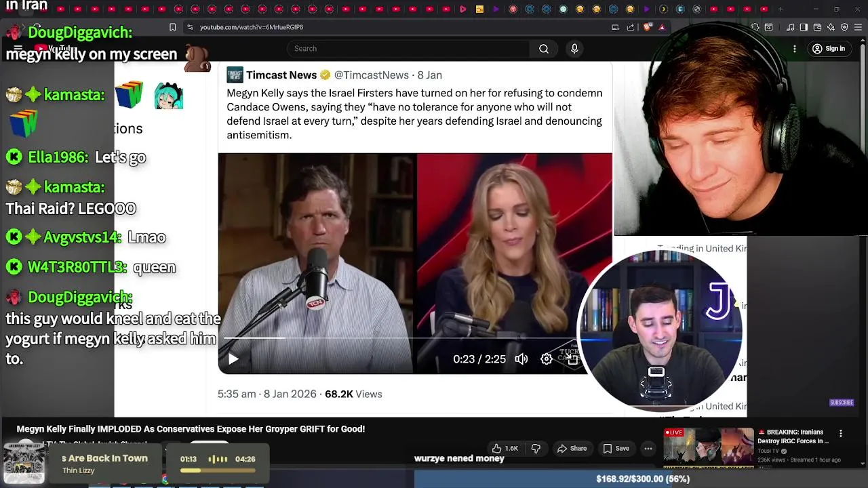Click the 68.2K Views count on the tweet
The height and width of the screenshot is (488, 868).
pos(353,394)
